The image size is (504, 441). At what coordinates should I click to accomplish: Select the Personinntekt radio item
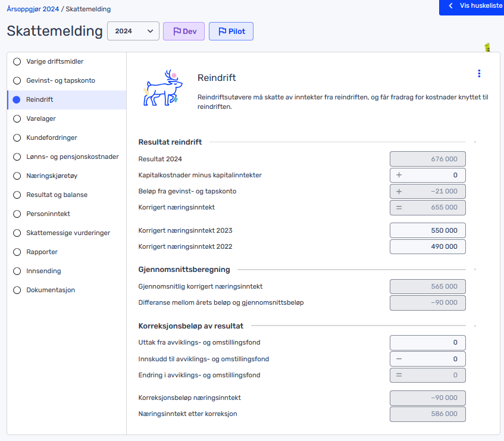[17, 214]
